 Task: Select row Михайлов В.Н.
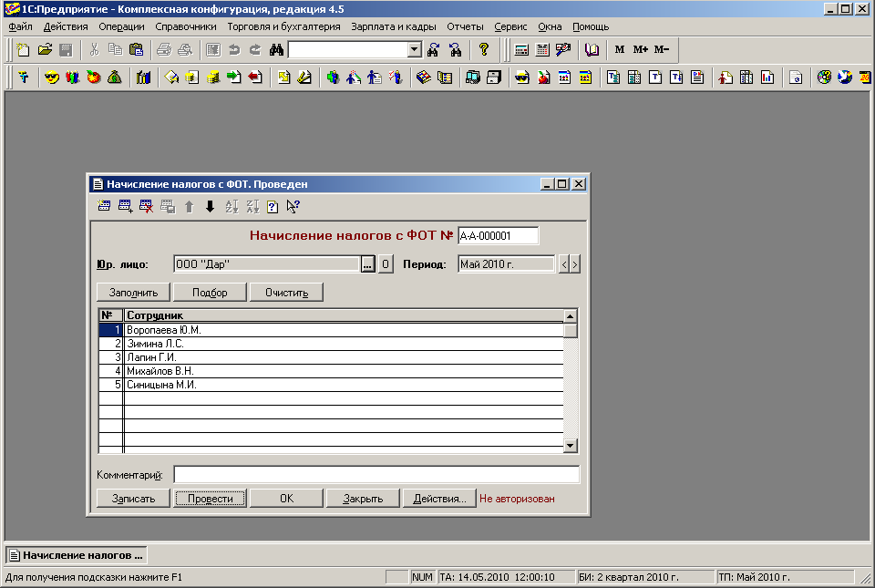(x=331, y=371)
